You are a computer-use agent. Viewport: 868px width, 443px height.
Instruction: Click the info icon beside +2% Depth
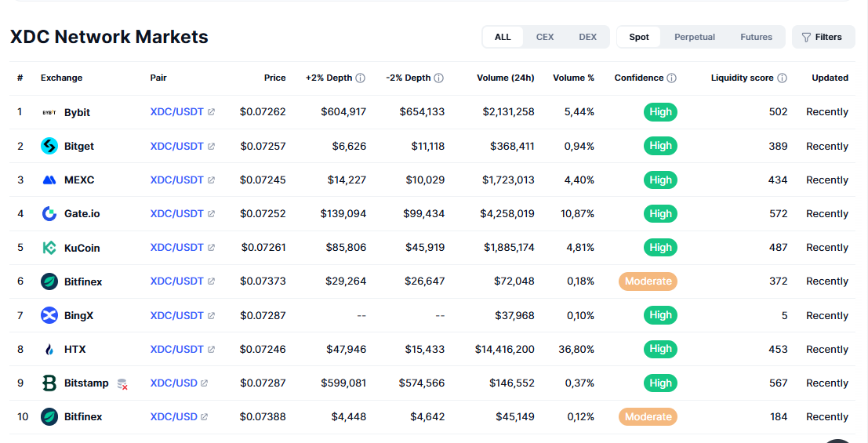[x=361, y=78]
